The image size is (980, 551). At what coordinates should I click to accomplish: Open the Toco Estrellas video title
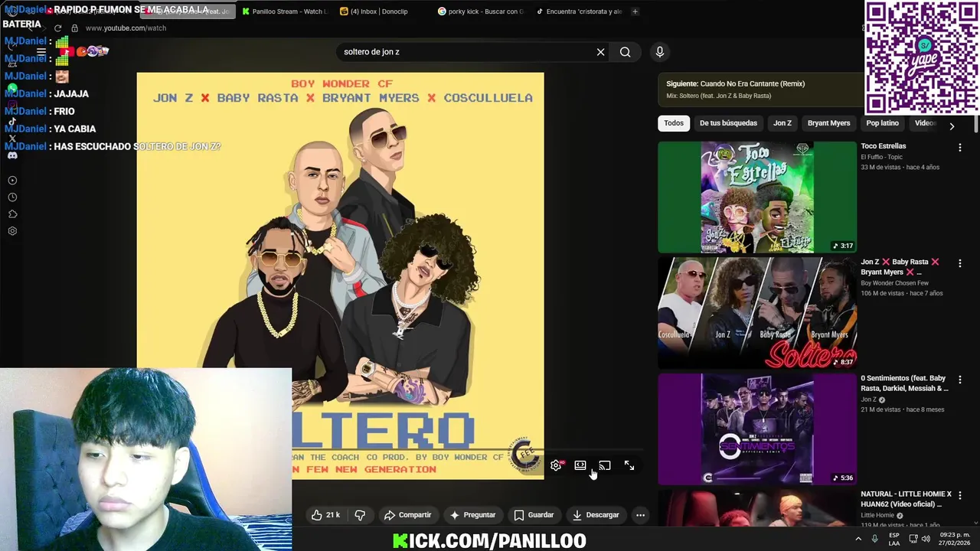coord(883,146)
